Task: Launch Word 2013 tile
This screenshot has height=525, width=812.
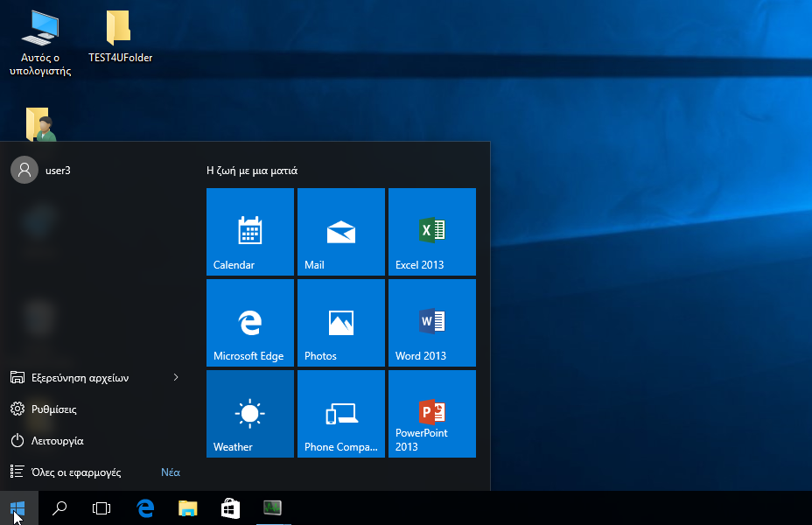Action: pyautogui.click(x=432, y=323)
